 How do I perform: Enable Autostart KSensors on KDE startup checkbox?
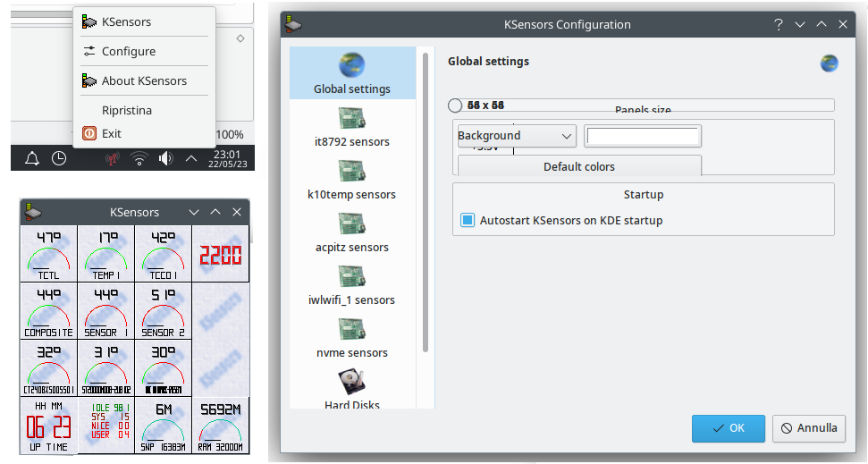coord(468,220)
